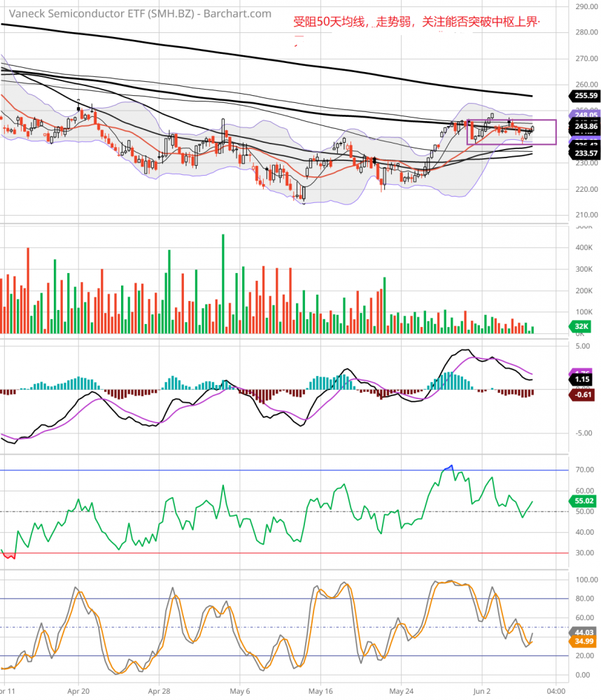601x700 pixels.
Task: Select the purple rectangle drawn on price chart
Action: [556, 132]
